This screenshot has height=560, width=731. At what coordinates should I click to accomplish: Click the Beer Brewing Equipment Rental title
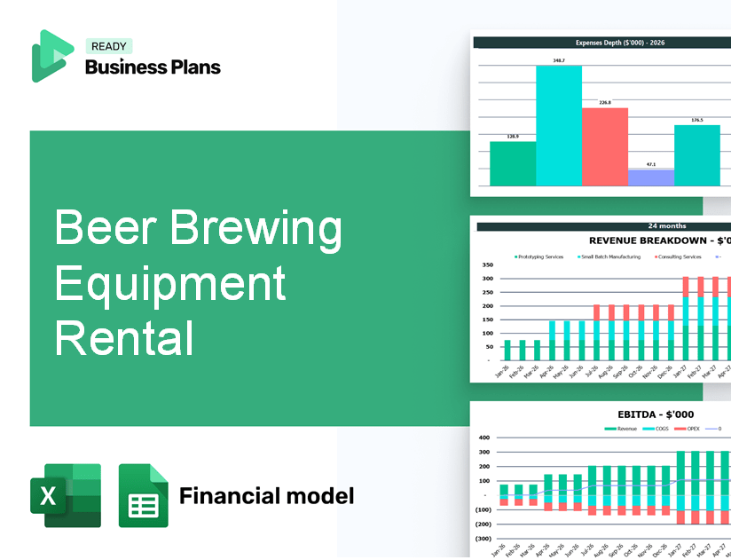pyautogui.click(x=198, y=282)
